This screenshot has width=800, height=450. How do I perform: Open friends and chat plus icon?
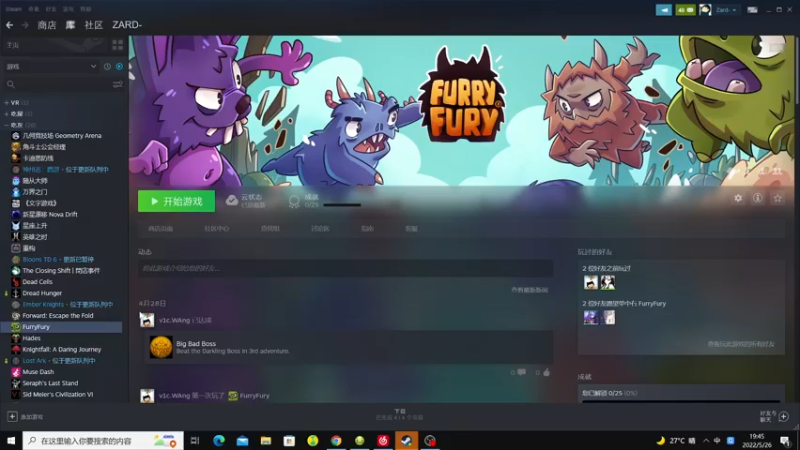pos(784,417)
